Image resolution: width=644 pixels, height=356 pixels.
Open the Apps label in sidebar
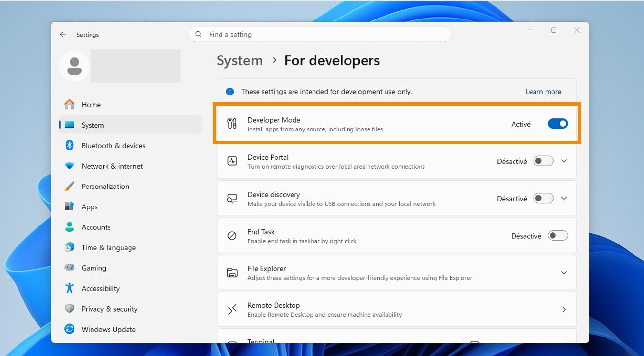coord(90,207)
